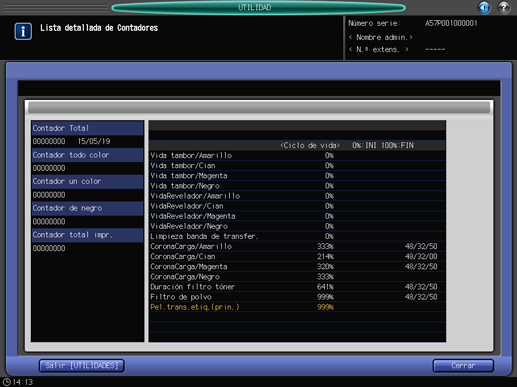Select the Vida tambor/Magenta row
517x387 pixels.
297,176
